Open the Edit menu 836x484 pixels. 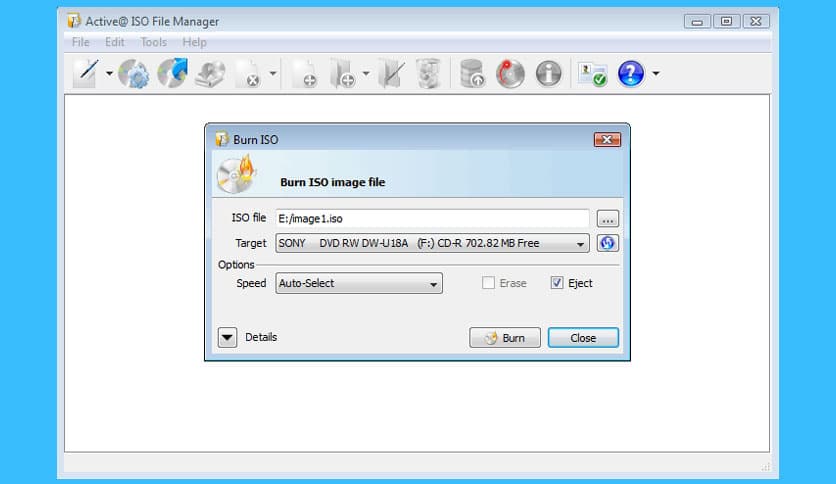point(115,42)
